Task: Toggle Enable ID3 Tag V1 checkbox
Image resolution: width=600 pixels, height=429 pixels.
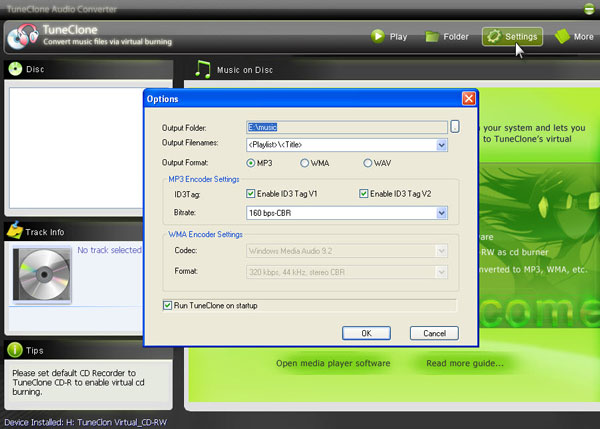Action: (251, 194)
